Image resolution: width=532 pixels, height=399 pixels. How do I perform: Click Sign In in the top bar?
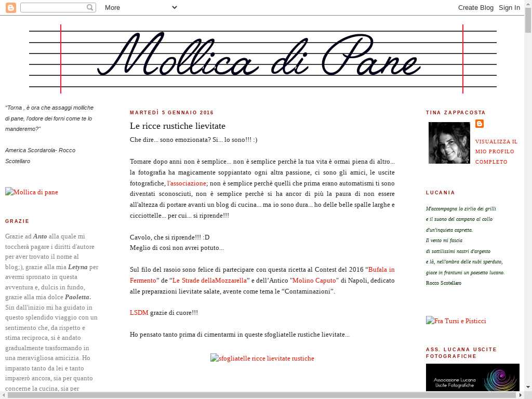509,7
